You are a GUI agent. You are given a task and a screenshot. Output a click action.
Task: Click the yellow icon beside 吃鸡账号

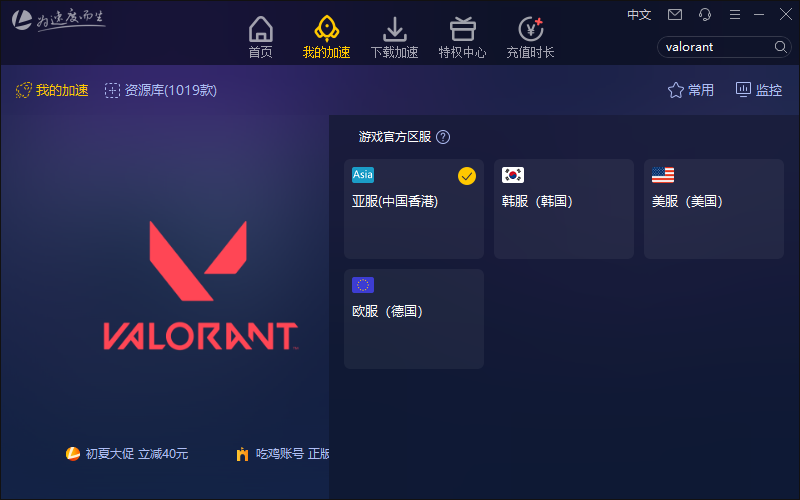(242, 454)
